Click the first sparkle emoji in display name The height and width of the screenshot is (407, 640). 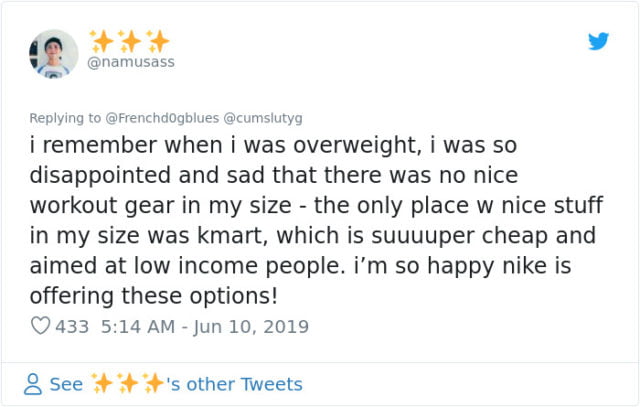pyautogui.click(x=102, y=41)
